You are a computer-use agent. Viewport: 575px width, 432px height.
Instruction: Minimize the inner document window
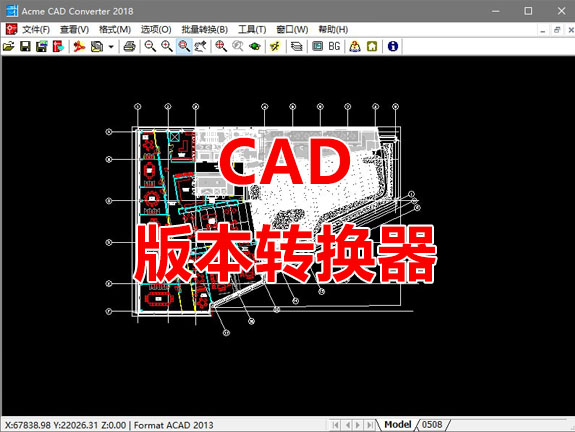[543, 30]
